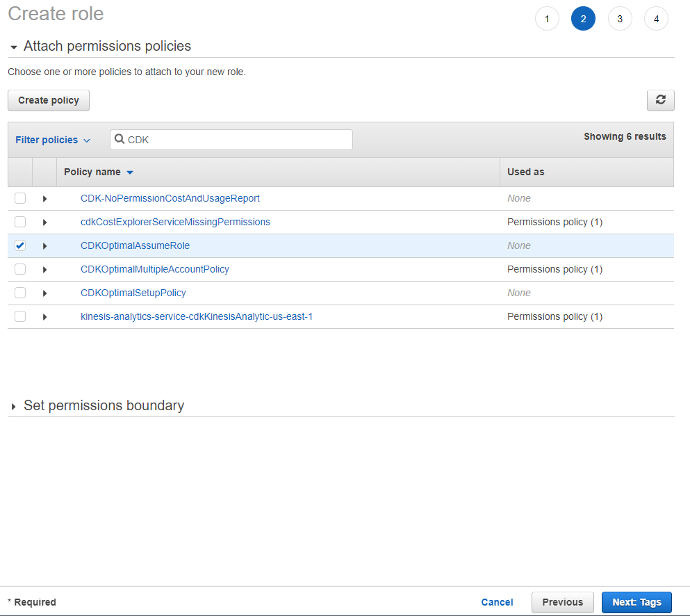
Task: Go to wizard step 1
Action: point(547,19)
